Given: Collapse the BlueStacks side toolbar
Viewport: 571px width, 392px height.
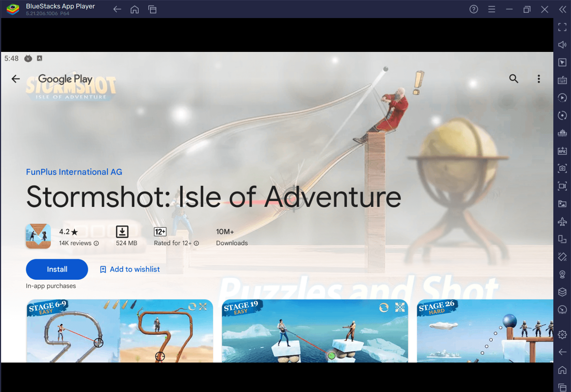Looking at the screenshot, I should click(x=563, y=9).
